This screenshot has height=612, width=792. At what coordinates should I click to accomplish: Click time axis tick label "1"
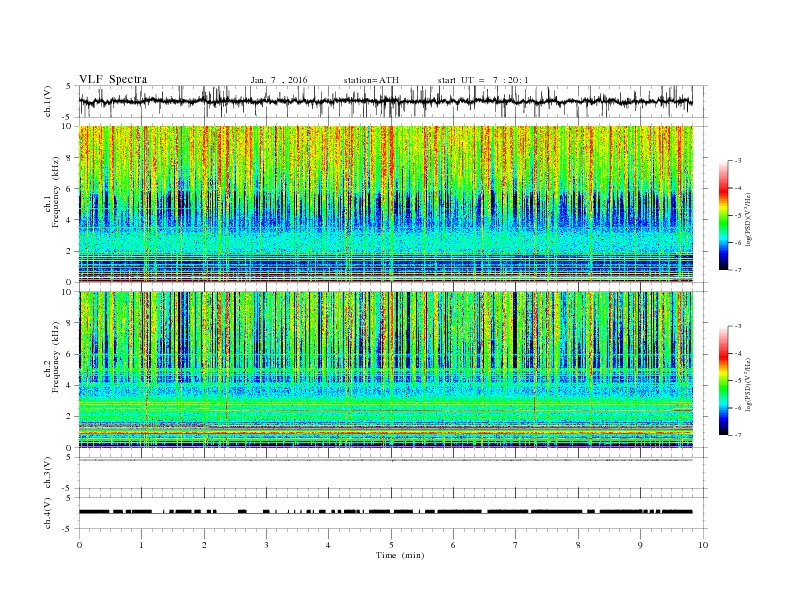(141, 545)
